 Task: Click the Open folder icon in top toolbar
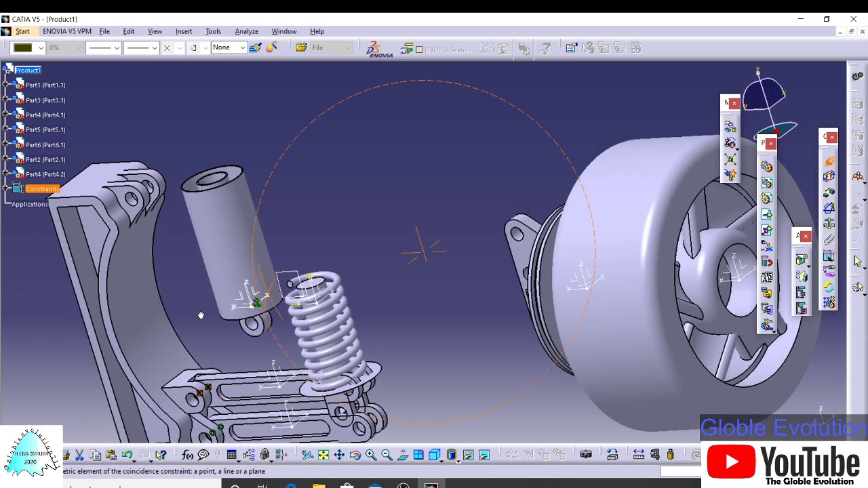[301, 47]
